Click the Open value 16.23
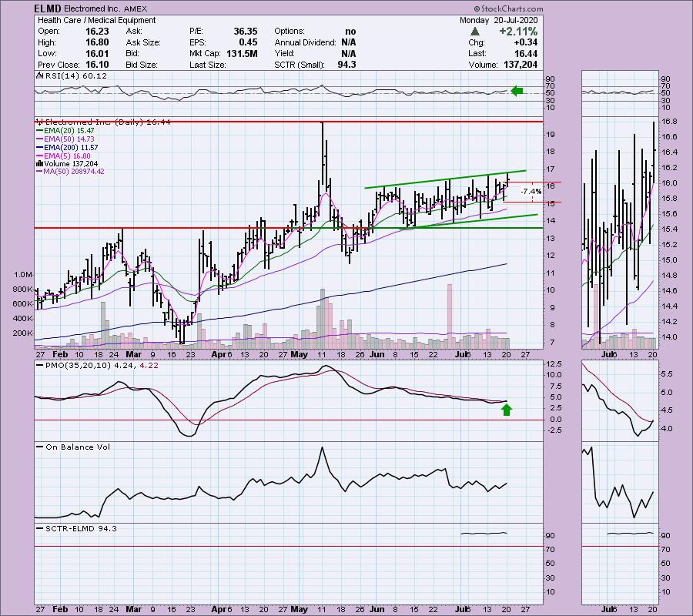This screenshot has width=693, height=616. point(97,32)
